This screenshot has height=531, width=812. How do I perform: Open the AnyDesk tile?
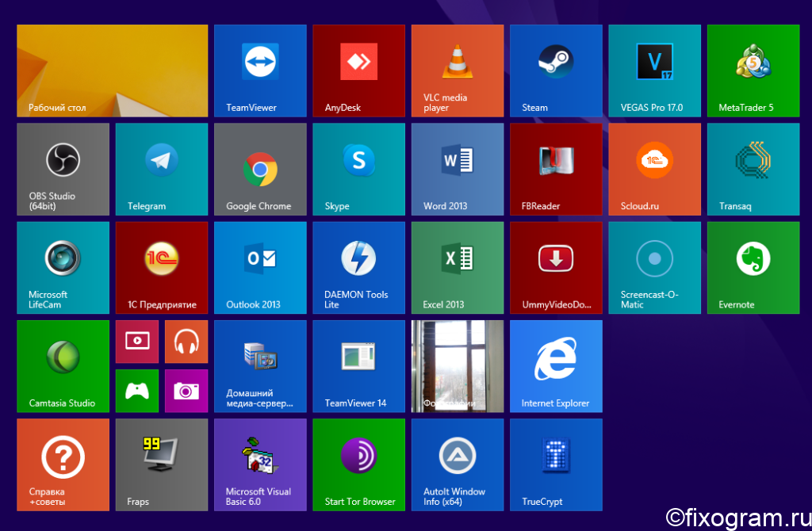tap(359, 71)
